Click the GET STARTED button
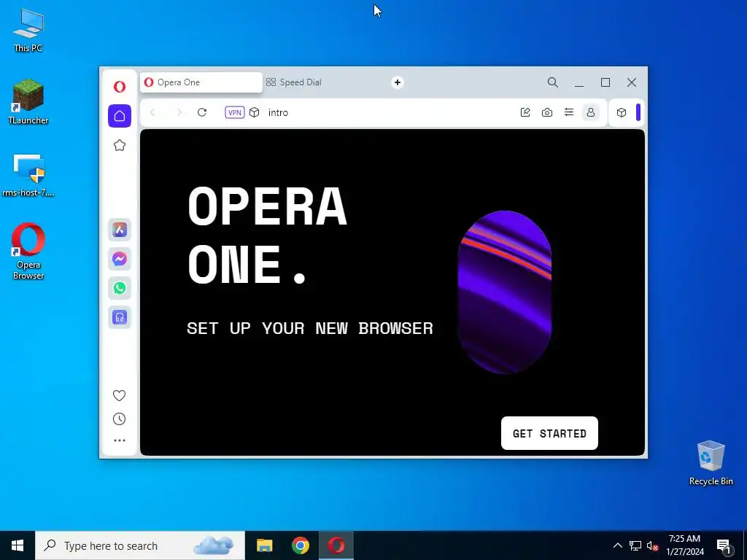 pyautogui.click(x=549, y=433)
